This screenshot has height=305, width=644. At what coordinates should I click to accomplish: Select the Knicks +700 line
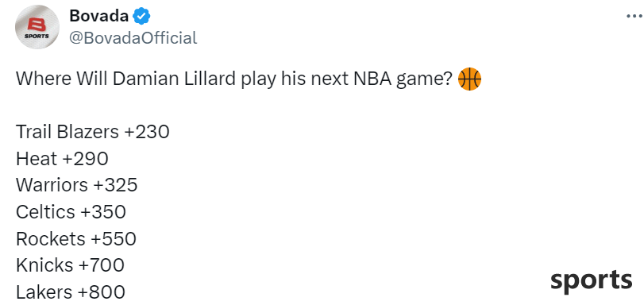70,265
